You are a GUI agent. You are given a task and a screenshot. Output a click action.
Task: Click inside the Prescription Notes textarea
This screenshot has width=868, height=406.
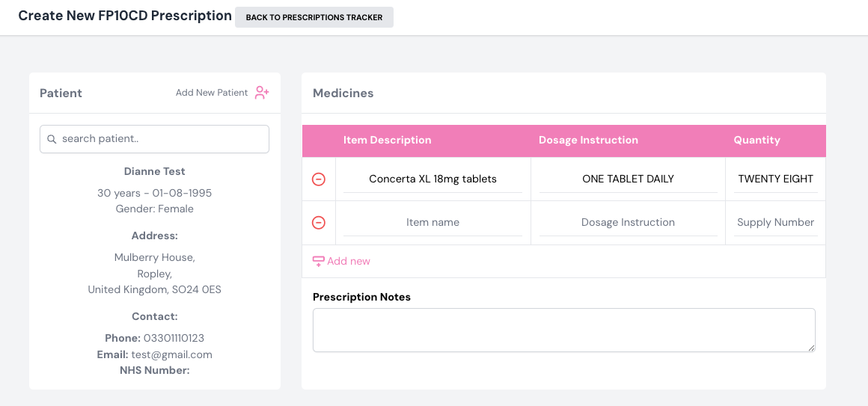[563, 330]
